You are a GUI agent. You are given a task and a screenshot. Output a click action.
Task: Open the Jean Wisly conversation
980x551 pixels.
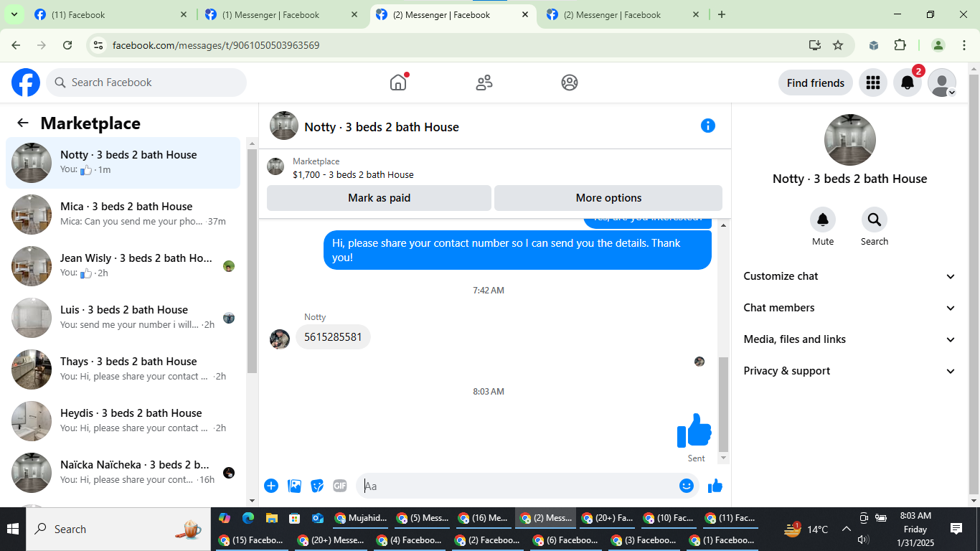pyautogui.click(x=123, y=265)
